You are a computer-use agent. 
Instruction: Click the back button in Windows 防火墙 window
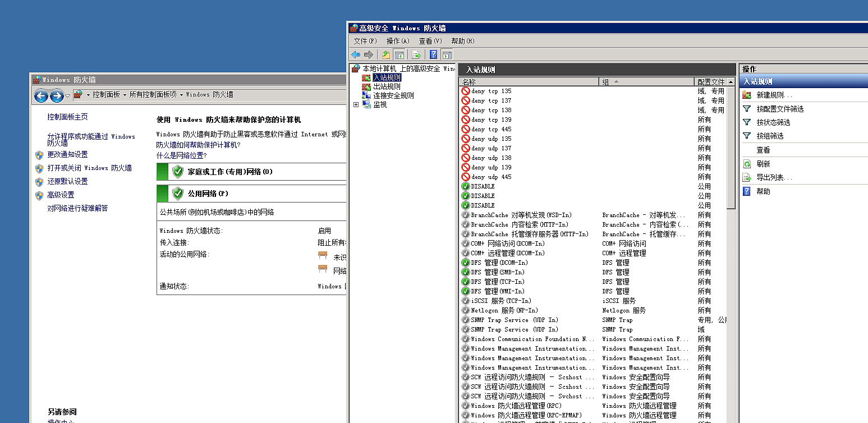tap(41, 95)
